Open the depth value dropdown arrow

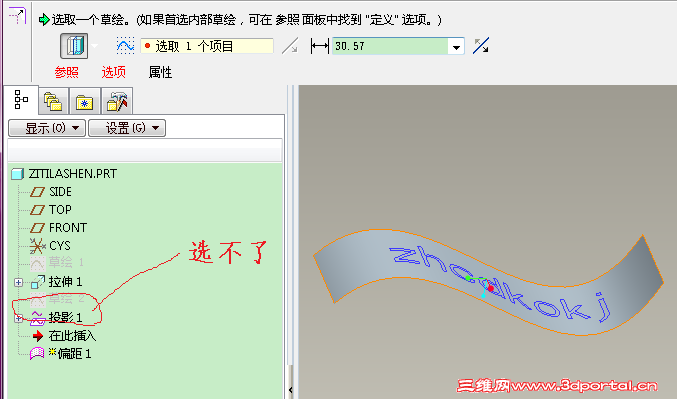(456, 47)
